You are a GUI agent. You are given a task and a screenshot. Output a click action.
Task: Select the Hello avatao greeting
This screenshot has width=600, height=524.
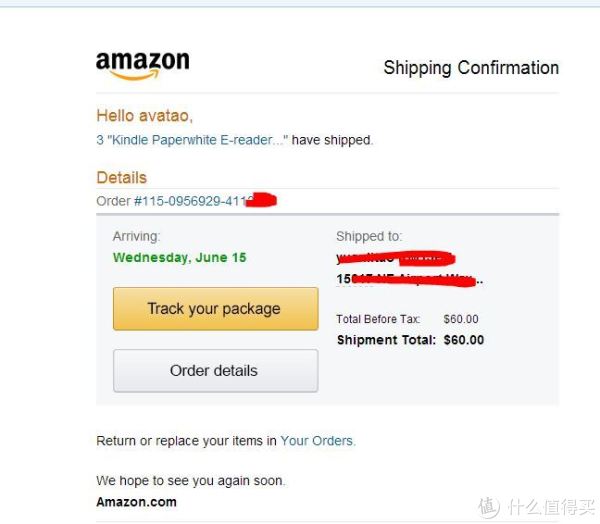(145, 116)
